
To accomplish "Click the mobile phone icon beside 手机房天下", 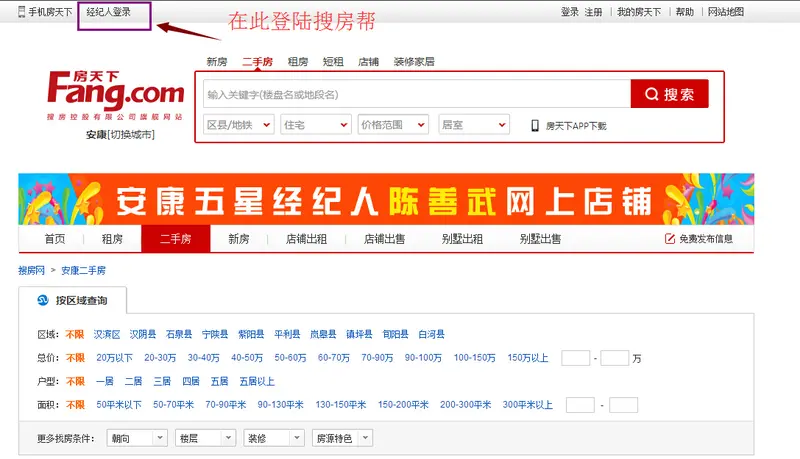I will click(21, 12).
